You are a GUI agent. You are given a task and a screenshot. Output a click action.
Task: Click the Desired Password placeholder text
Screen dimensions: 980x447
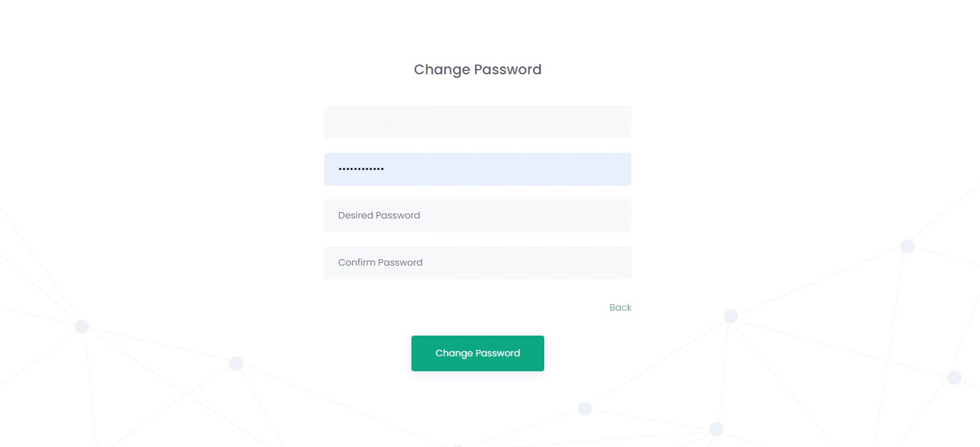coord(379,216)
